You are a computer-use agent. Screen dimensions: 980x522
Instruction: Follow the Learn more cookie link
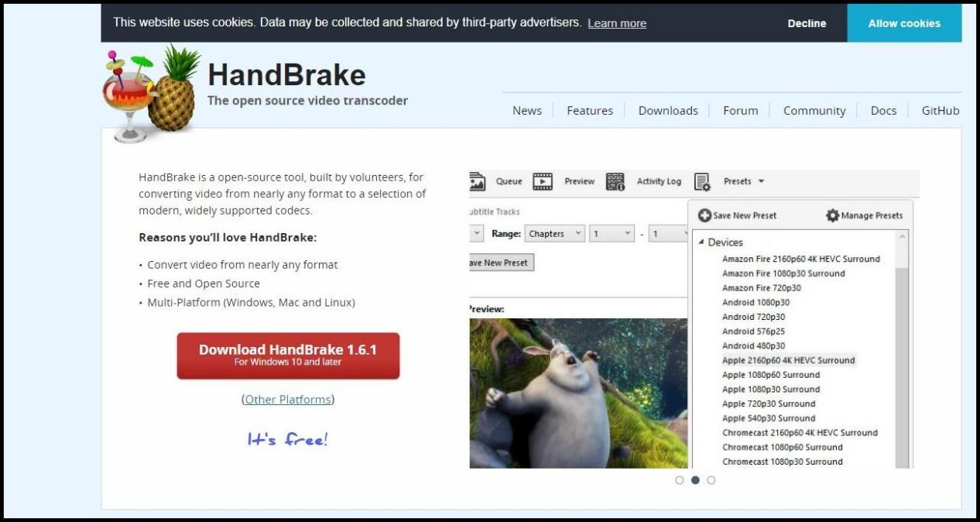pyautogui.click(x=617, y=23)
